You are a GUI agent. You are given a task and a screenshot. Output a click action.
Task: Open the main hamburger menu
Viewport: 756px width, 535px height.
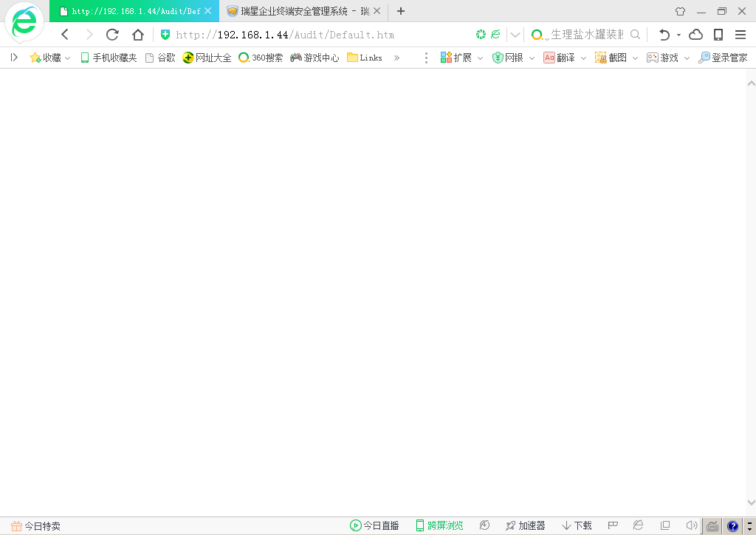pos(740,34)
